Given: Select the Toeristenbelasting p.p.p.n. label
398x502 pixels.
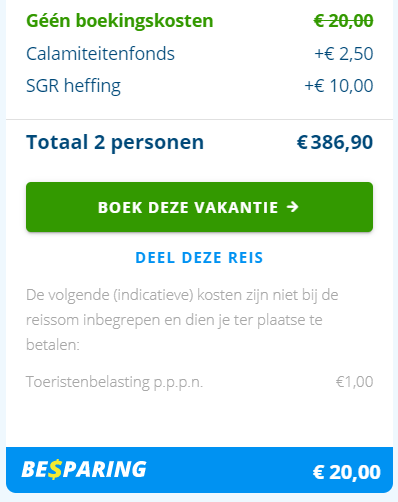Looking at the screenshot, I should coord(114,382).
